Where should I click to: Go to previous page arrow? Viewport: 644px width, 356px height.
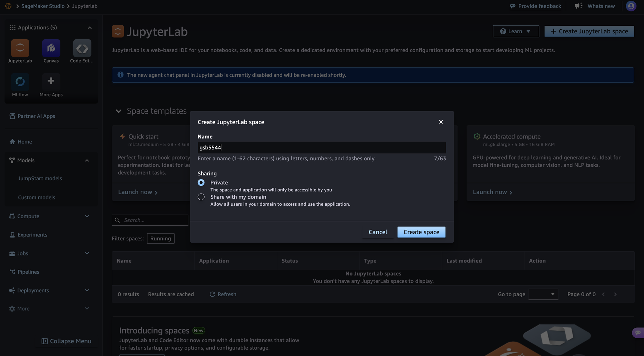(604, 294)
